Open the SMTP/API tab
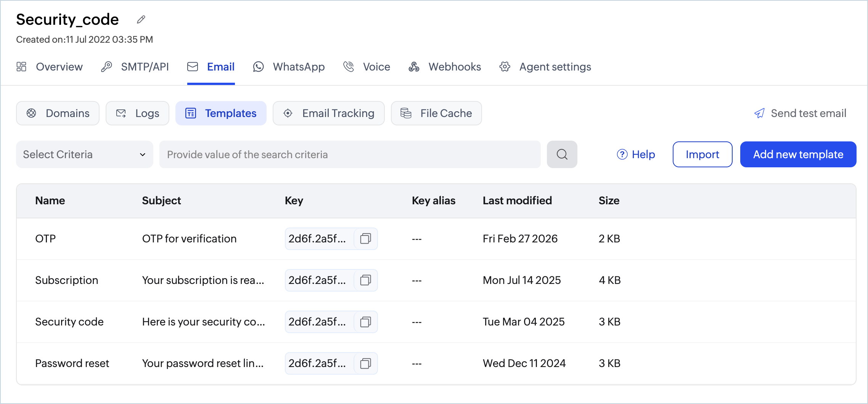 pos(135,67)
